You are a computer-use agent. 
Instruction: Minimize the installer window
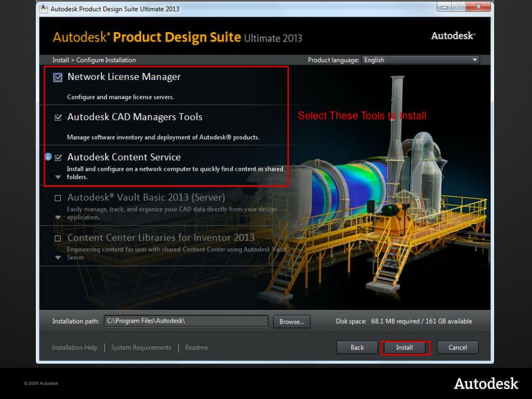tap(445, 7)
